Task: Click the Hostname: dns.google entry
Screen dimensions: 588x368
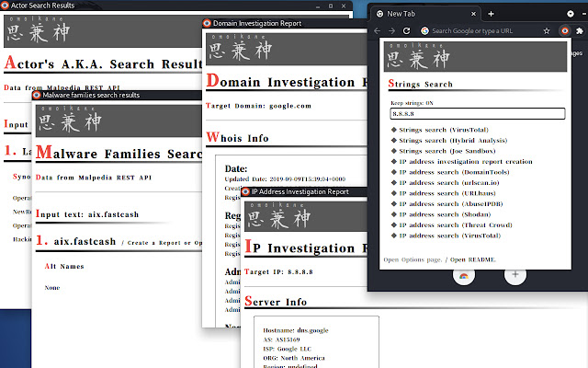Action: 296,330
